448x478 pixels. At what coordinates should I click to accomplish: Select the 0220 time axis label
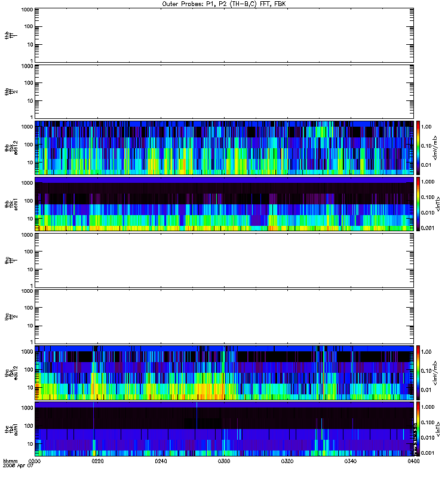[97, 461]
